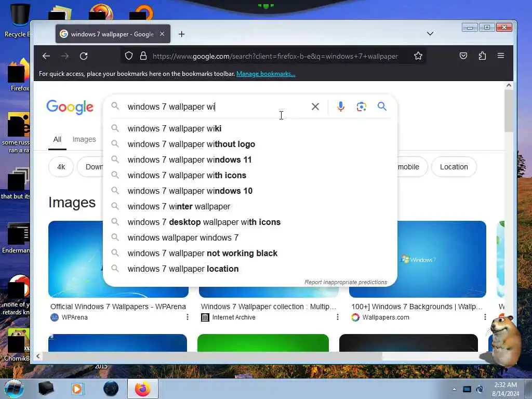Image resolution: width=532 pixels, height=399 pixels.
Task: Expand the list all tabs chevron
Action: (x=430, y=34)
